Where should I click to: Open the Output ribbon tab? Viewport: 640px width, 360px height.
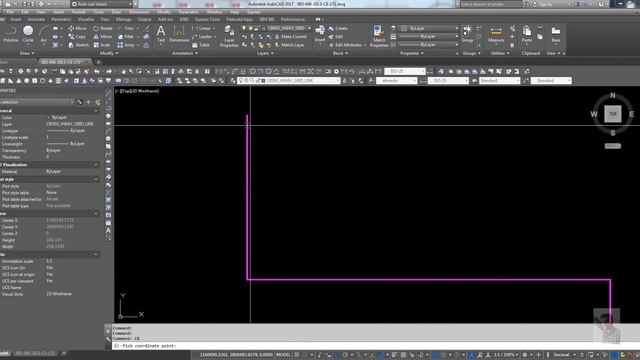coord(144,19)
